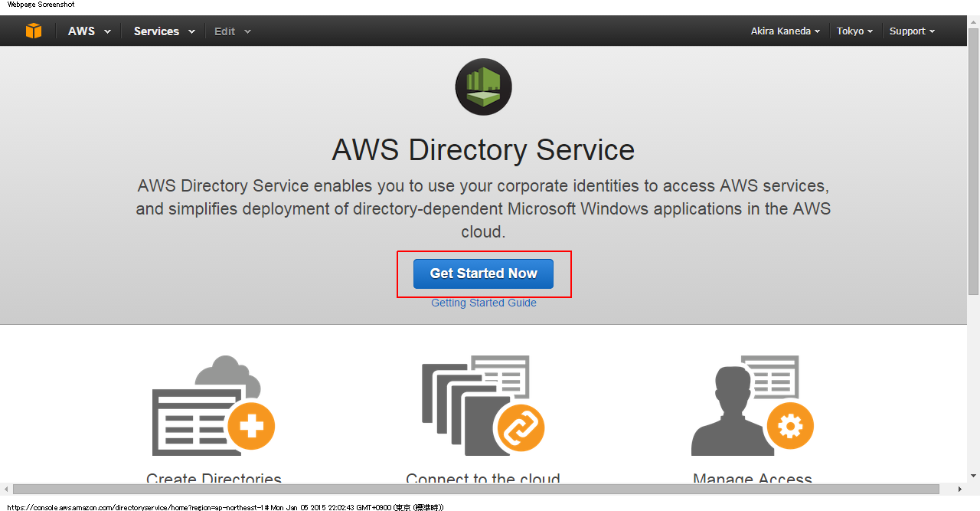Click the horizontal scrollbar thumb

pyautogui.click(x=475, y=489)
